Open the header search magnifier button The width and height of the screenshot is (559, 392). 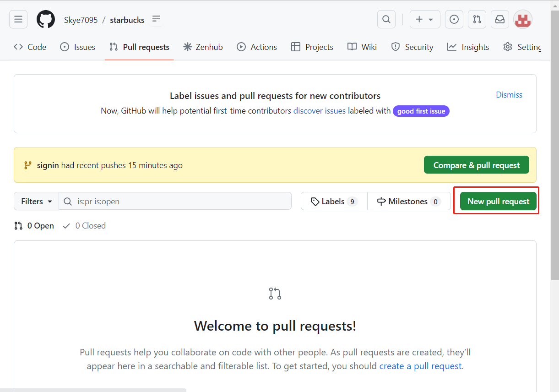coord(386,19)
